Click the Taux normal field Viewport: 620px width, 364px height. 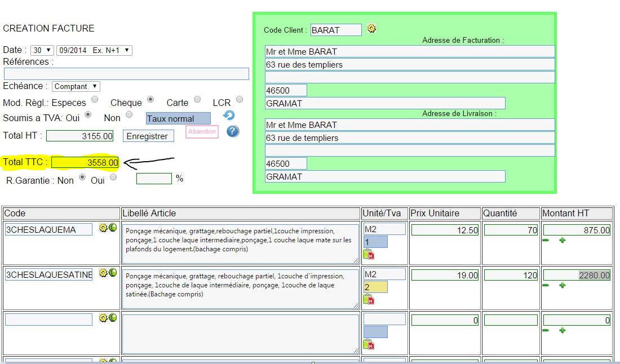[x=178, y=118]
